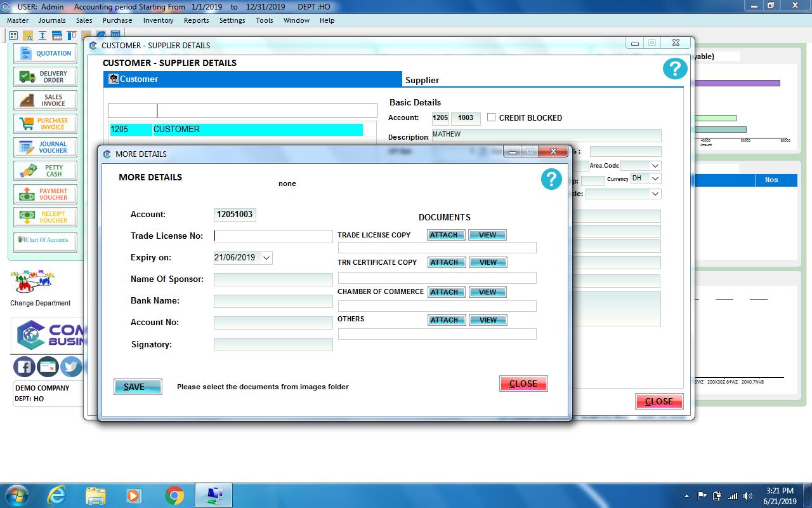
Task: Open the Payment Voucher tool
Action: [x=44, y=194]
